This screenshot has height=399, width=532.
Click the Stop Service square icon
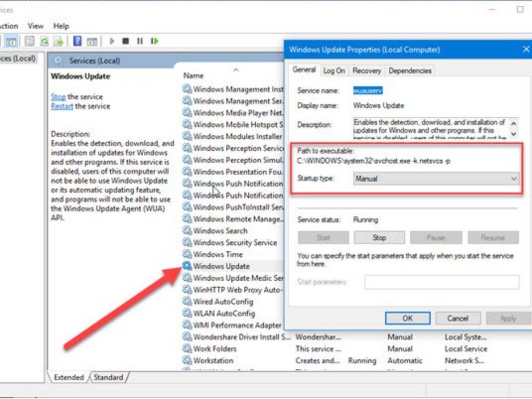pos(125,41)
